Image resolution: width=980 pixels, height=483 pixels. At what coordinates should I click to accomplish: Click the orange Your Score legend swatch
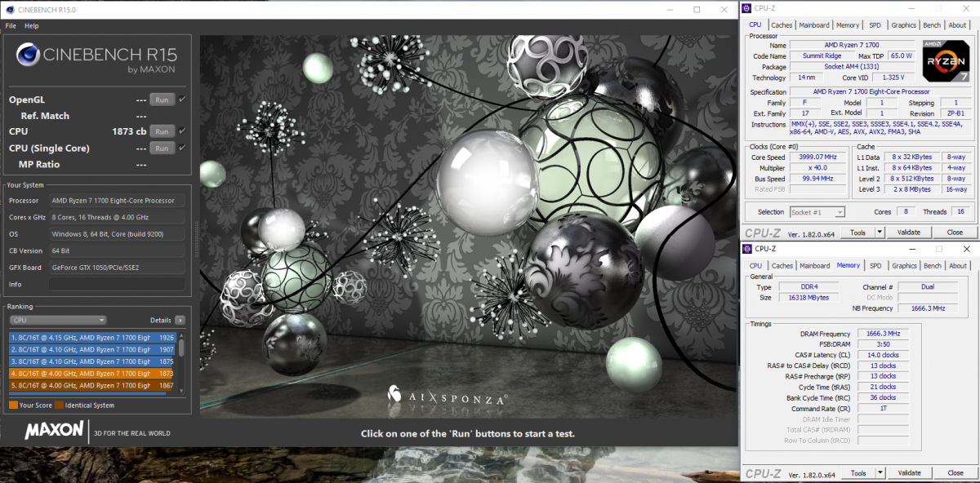[x=13, y=405]
